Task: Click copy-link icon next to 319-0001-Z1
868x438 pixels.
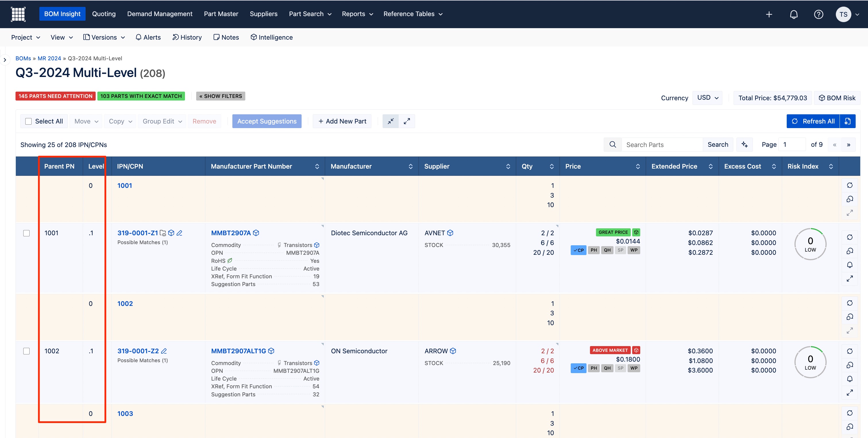Action: 163,233
